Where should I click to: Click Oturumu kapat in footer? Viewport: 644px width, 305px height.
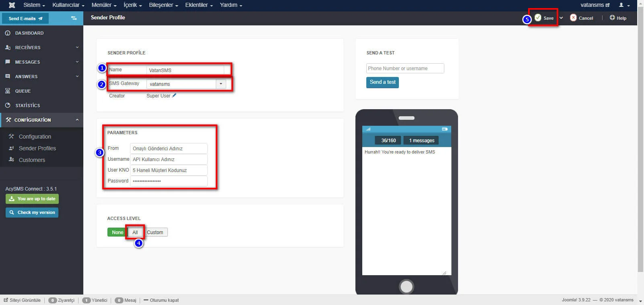pos(161,300)
